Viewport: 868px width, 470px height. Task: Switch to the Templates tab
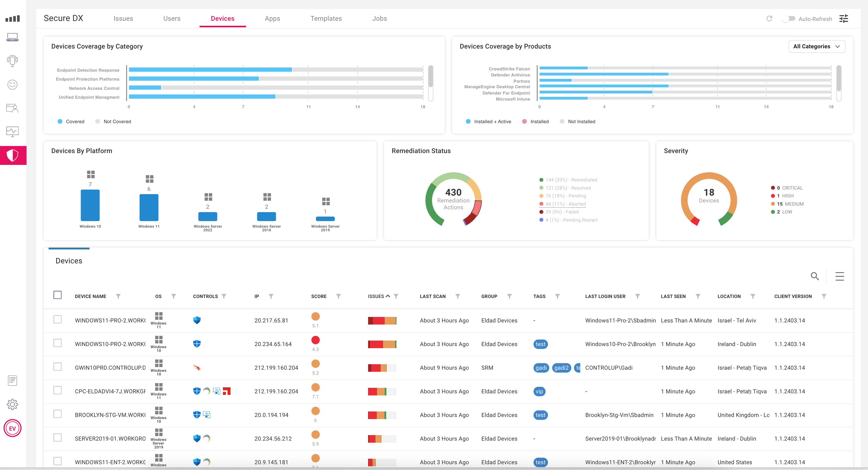coord(326,19)
